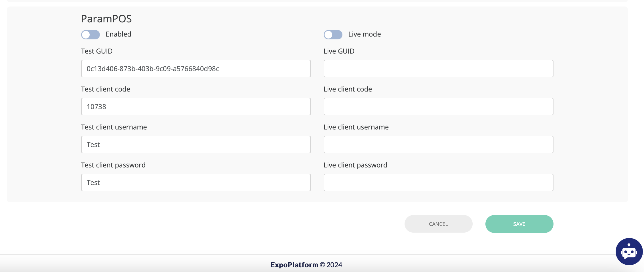
Task: Toggle the ParamPOS Enabled switch
Action: [90, 35]
